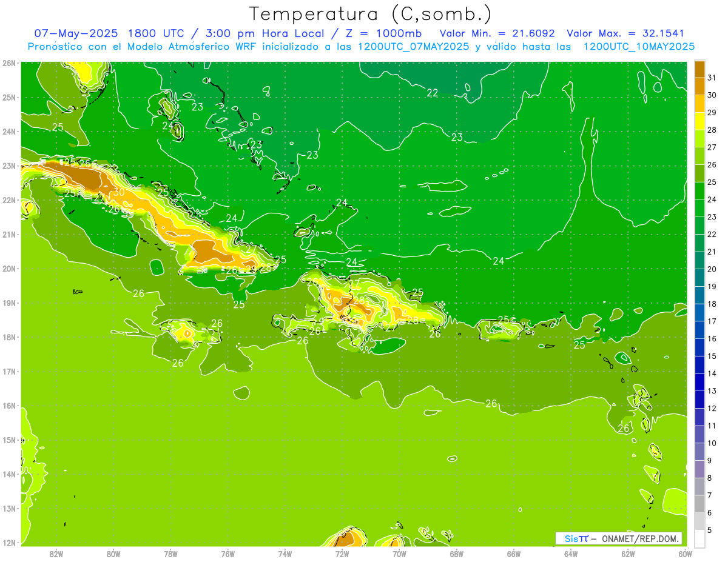
Task: Click the color bar scale label 31
Action: tap(712, 78)
